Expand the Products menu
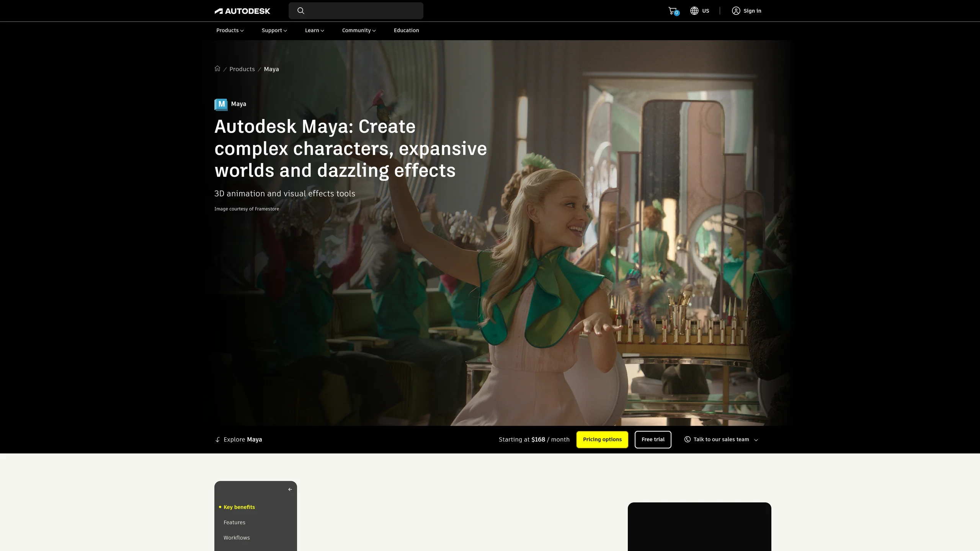 pyautogui.click(x=230, y=30)
